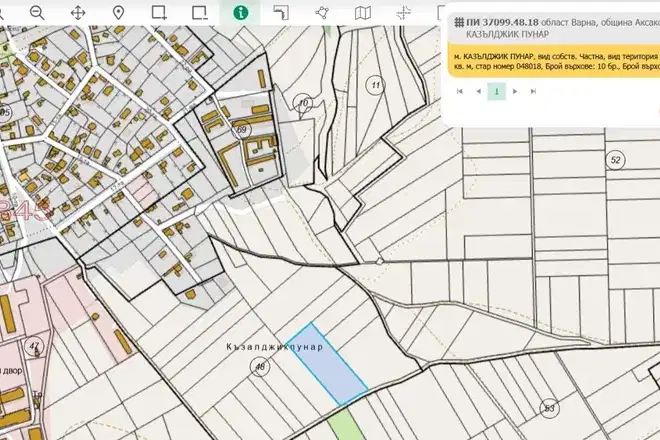Click the yellow parcel details row
The height and width of the screenshot is (440, 660).
[554, 61]
